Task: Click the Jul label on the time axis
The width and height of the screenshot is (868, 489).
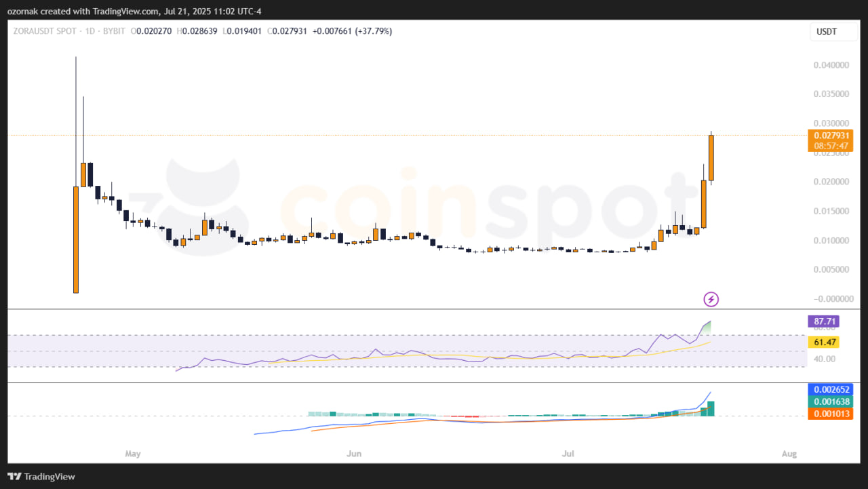Action: (x=568, y=453)
